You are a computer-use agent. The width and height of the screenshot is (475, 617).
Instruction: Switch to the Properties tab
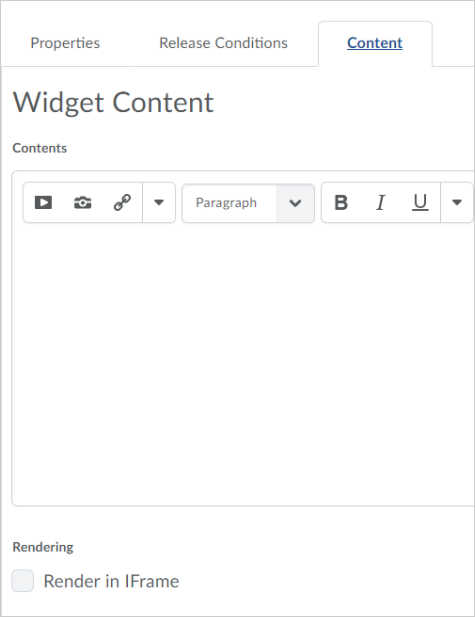65,43
